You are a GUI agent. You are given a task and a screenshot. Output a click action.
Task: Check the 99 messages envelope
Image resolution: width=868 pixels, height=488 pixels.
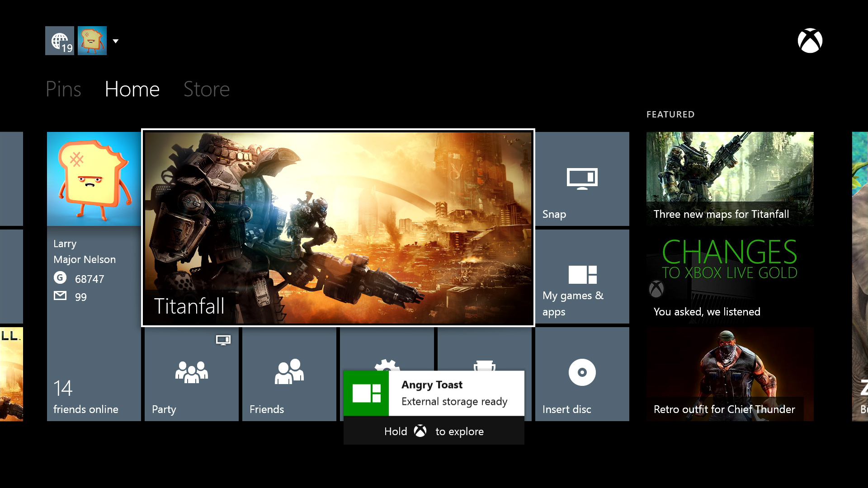[x=60, y=296]
